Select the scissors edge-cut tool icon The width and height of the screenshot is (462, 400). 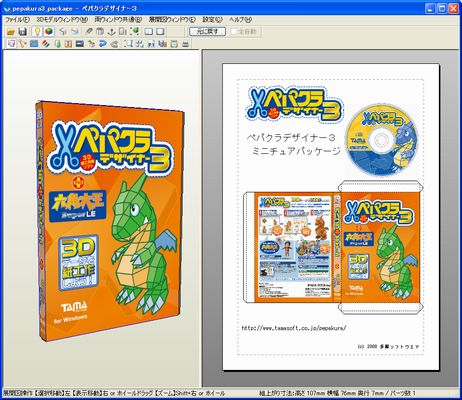tap(22, 43)
